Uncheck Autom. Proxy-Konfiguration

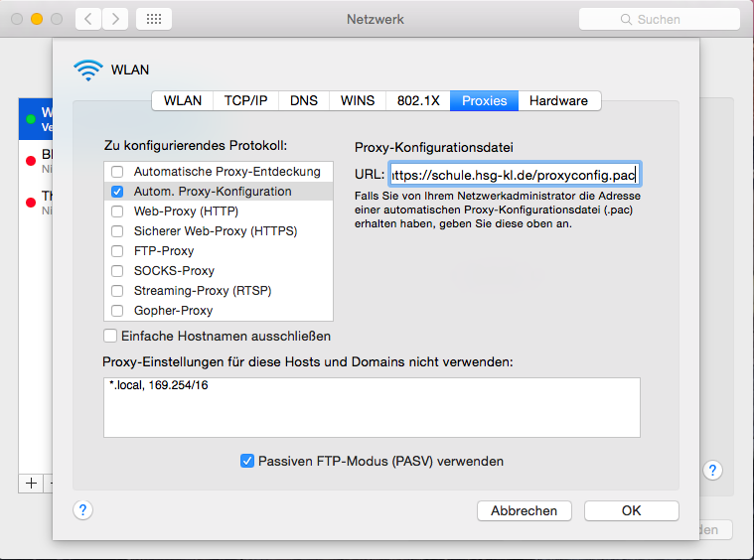coord(118,192)
